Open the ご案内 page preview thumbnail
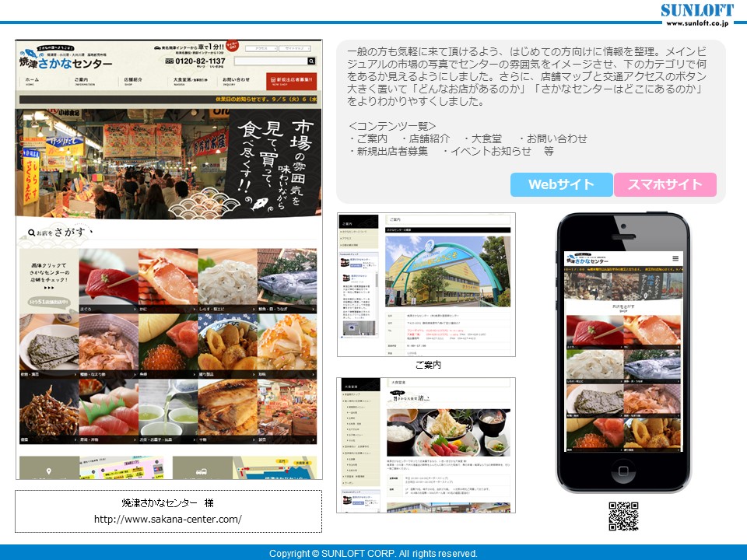The image size is (747, 560). [x=426, y=285]
